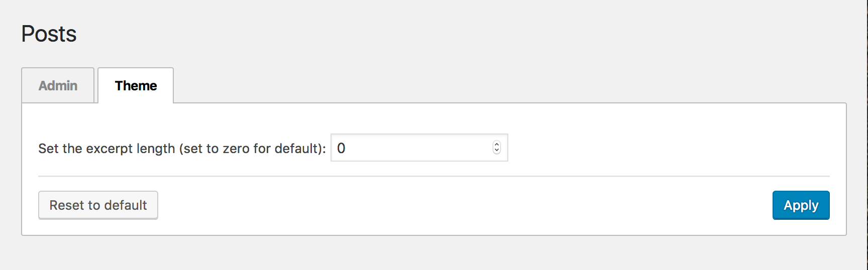Viewport: 868px width, 270px height.
Task: Switch to the Admin tab
Action: pyautogui.click(x=58, y=86)
